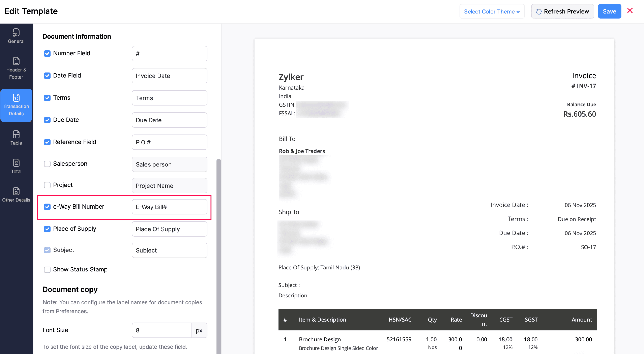
Task: Select the Other Details sidebar icon
Action: tap(16, 194)
